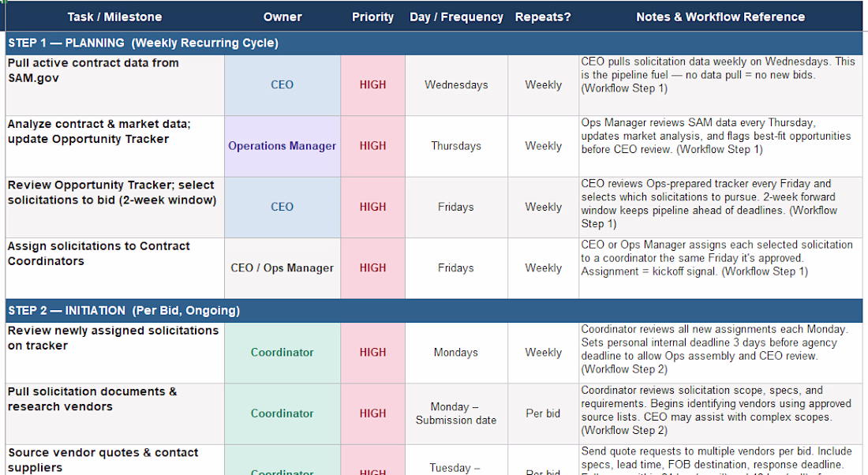Click 'Weekly' in the Thursdays row
The height and width of the screenshot is (475, 868).
click(x=543, y=146)
